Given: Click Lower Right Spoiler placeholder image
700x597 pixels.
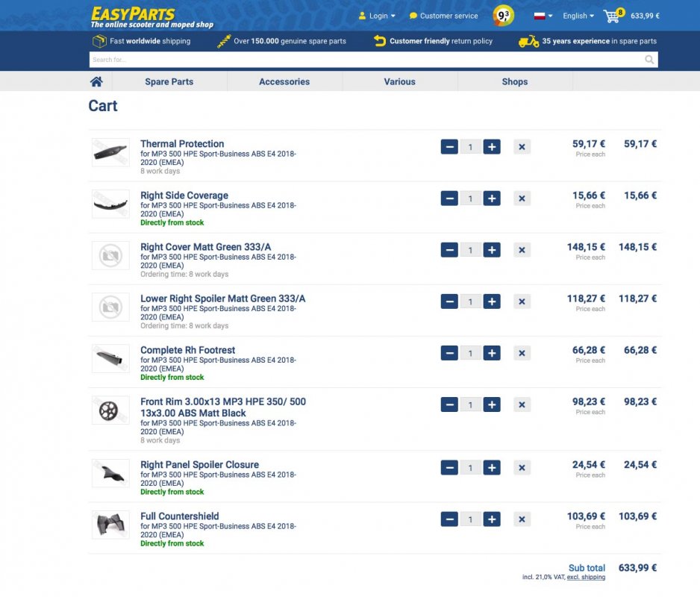Looking at the screenshot, I should coord(110,307).
